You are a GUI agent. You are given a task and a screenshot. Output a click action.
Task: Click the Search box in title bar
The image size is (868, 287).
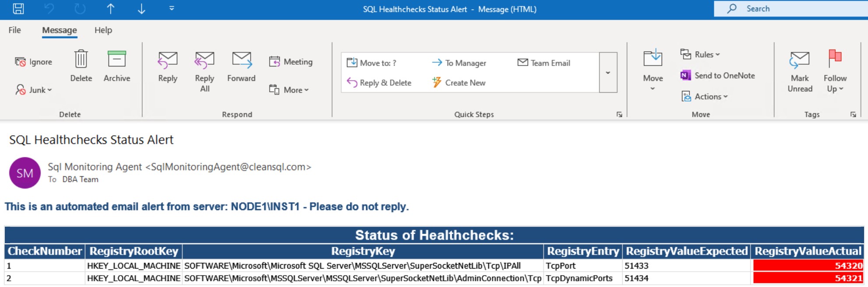pyautogui.click(x=790, y=9)
